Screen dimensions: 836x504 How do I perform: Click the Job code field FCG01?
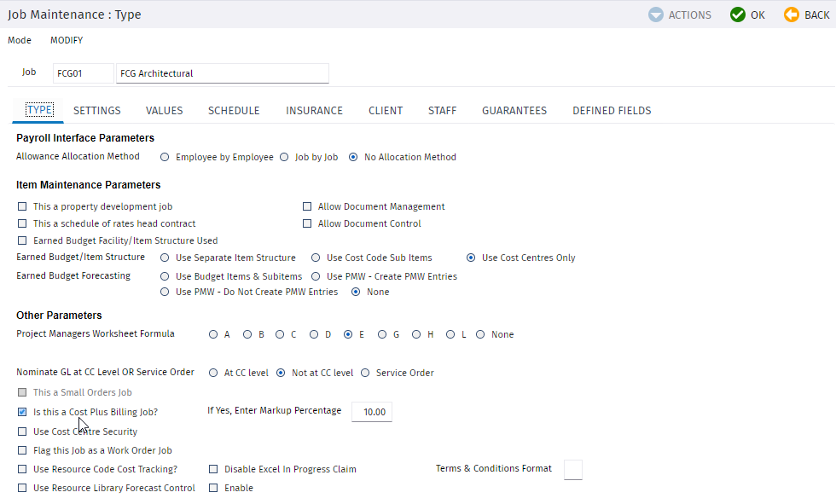84,73
